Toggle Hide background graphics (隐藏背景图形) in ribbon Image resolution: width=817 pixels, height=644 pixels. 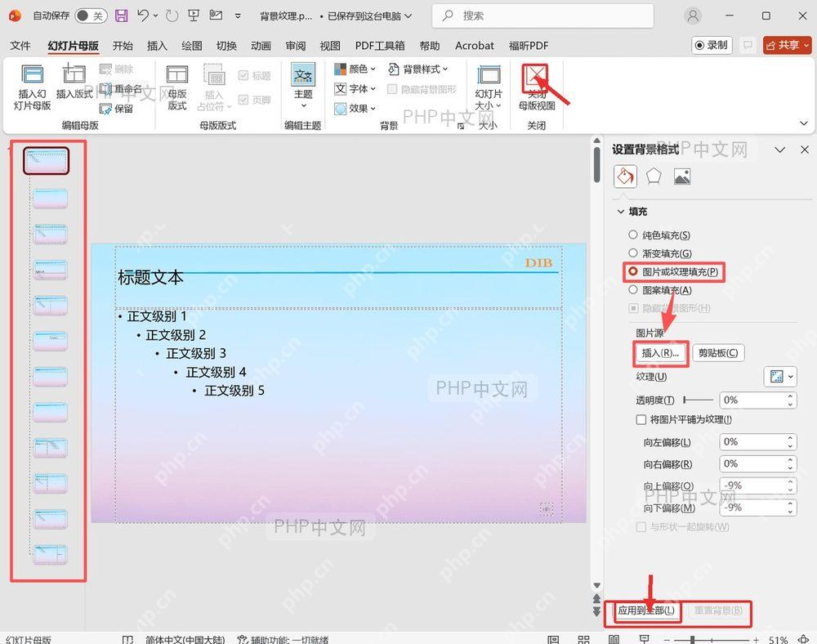coord(392,89)
